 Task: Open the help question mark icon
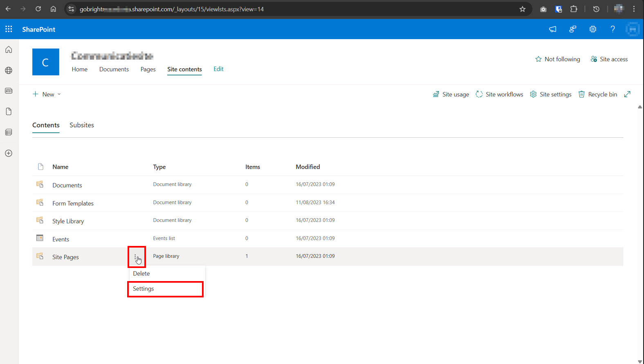click(613, 29)
